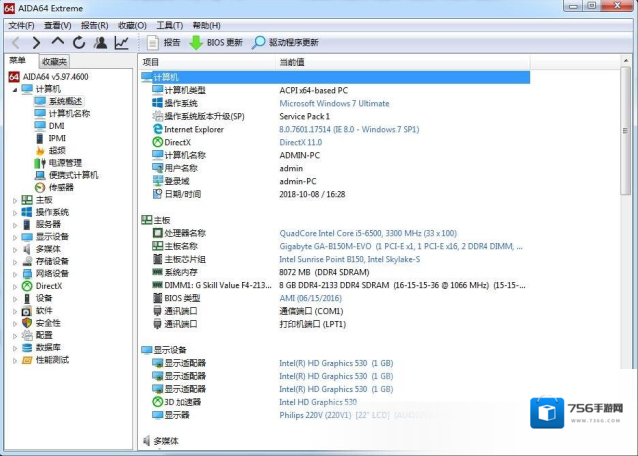Open the 工具(T) menu
Viewport: 638px width, 456px height.
169,25
